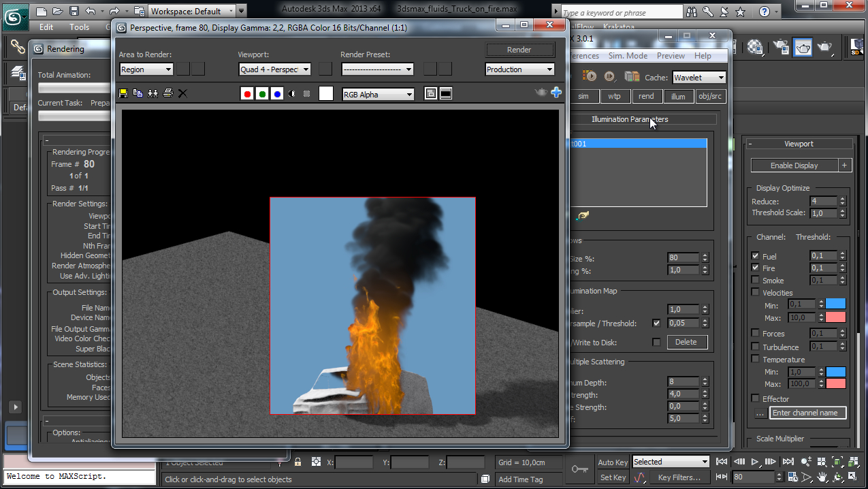Click the Velocities Max pink color swatch
The width and height of the screenshot is (868, 489).
point(835,317)
